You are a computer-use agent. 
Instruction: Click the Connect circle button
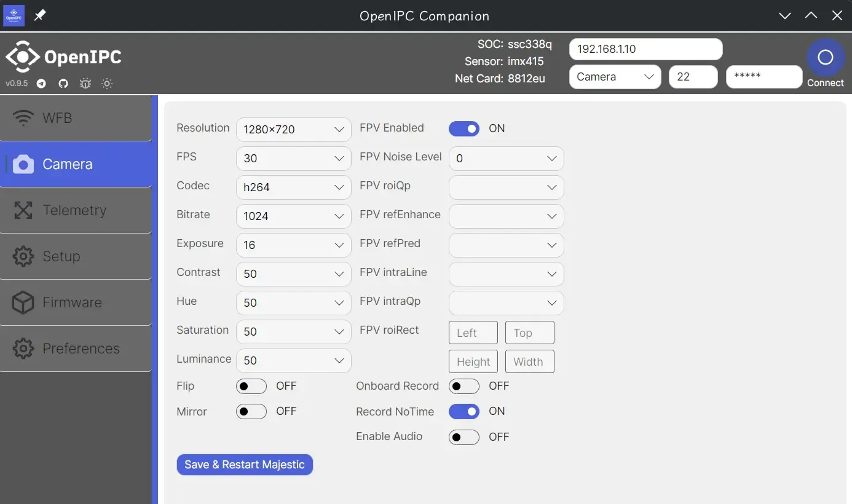tap(826, 58)
